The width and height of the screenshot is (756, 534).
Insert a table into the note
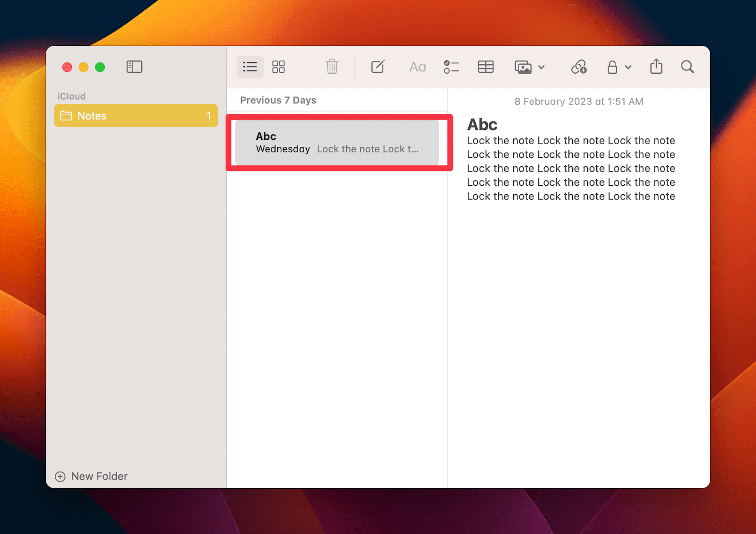pos(486,67)
